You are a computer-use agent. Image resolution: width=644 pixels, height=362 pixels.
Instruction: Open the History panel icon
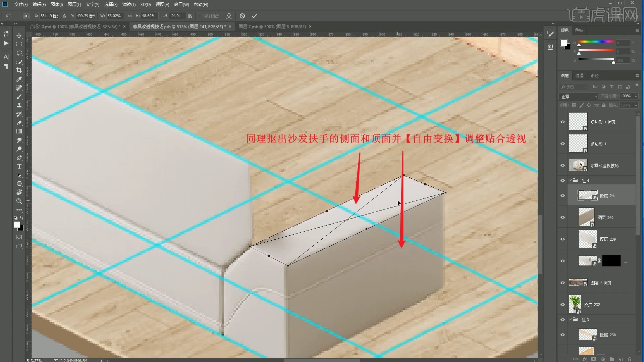(x=6, y=34)
